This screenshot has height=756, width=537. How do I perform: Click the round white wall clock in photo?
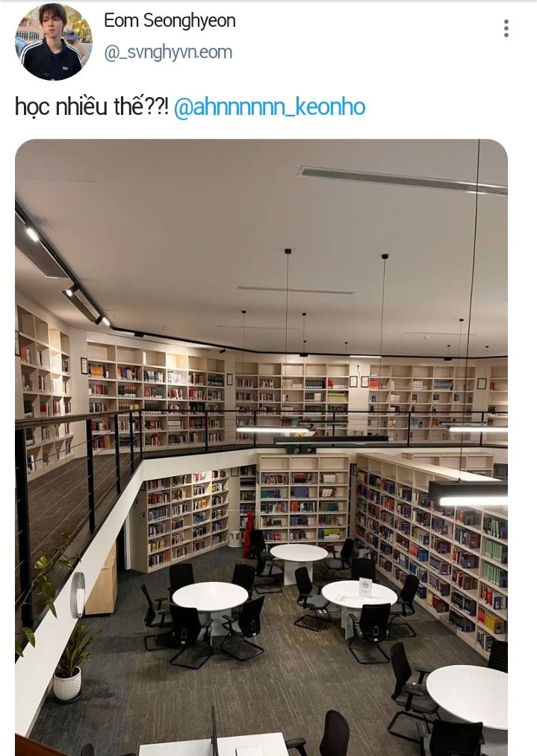77,595
